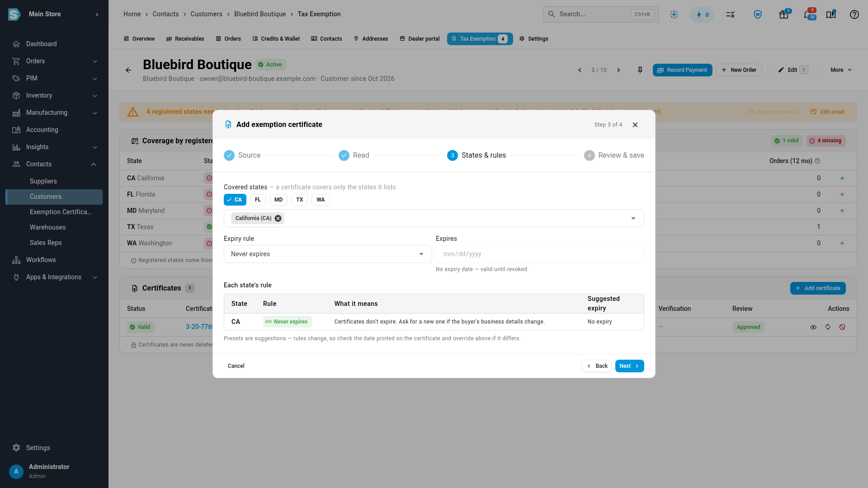Click the Add certificate button
The width and height of the screenshot is (868, 488).
tap(818, 288)
